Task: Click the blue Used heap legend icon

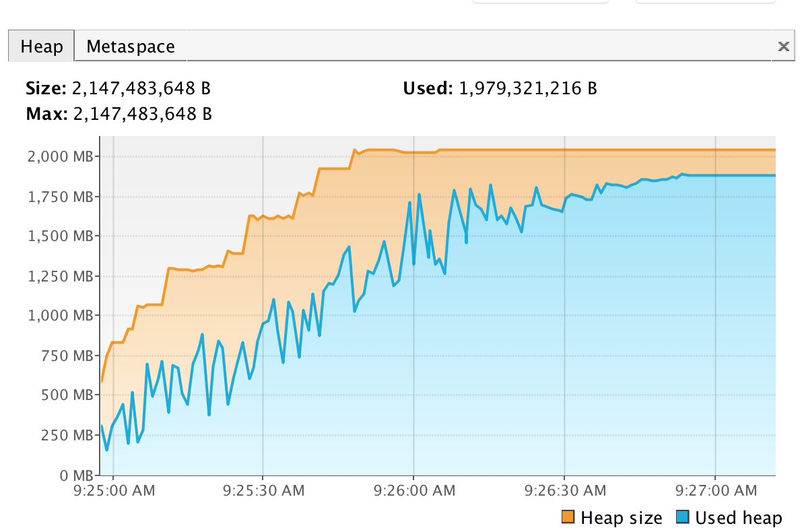Action: pyautogui.click(x=684, y=518)
